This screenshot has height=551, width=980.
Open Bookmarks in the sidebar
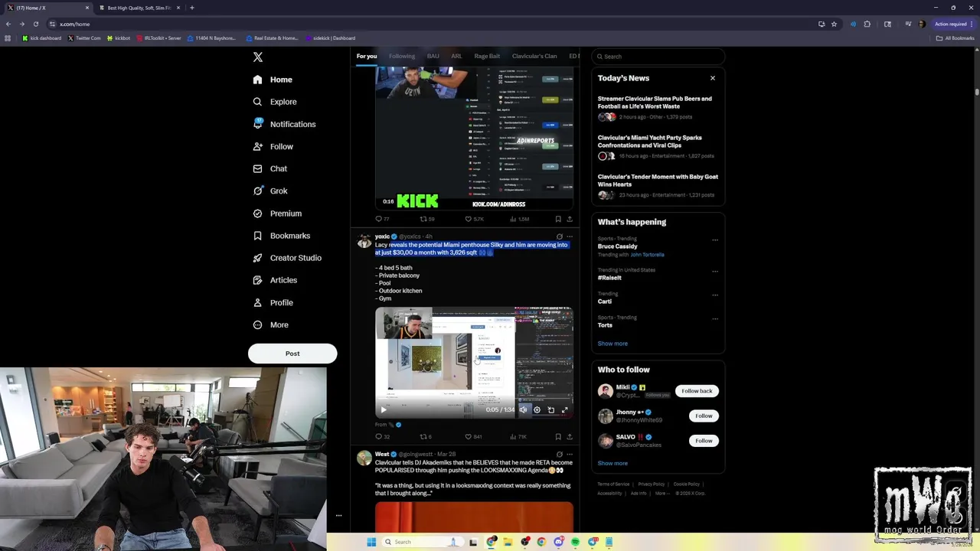(281, 236)
